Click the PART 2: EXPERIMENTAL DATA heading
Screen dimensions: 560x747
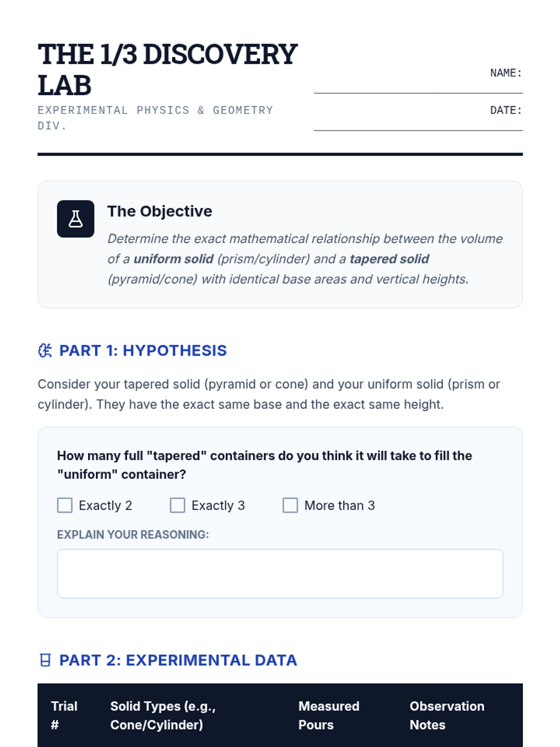click(x=178, y=660)
